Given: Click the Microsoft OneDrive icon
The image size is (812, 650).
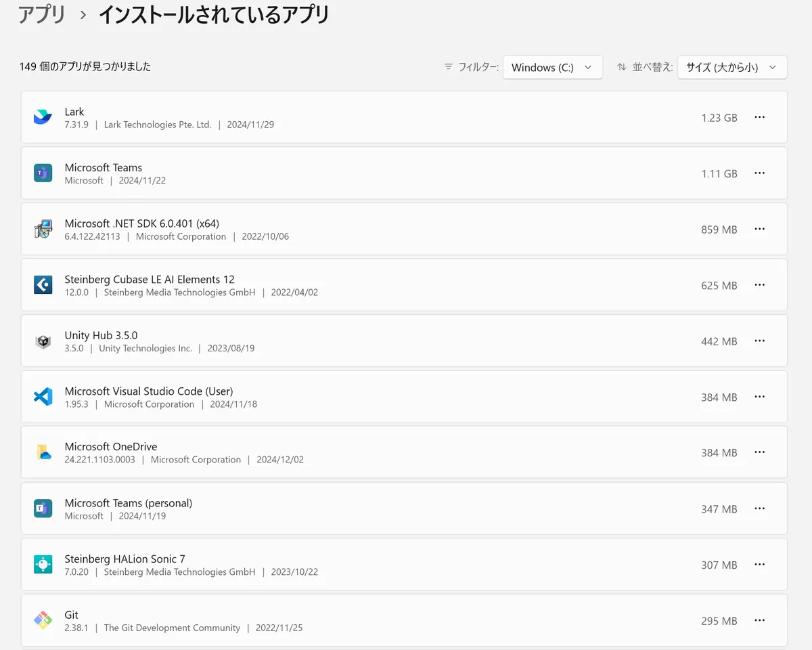Looking at the screenshot, I should 43,452.
